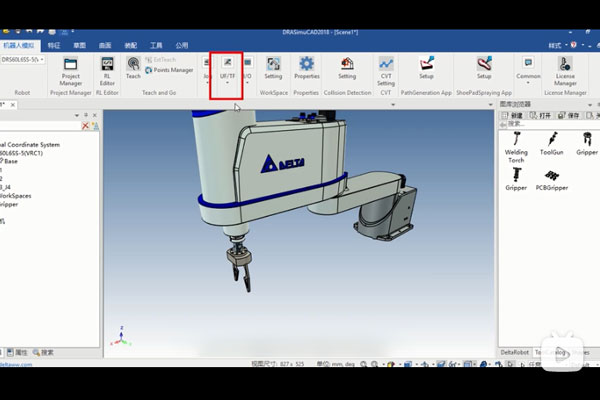Open the Jog dropdown tool
Viewport: 600px width, 400px height.
(x=207, y=72)
